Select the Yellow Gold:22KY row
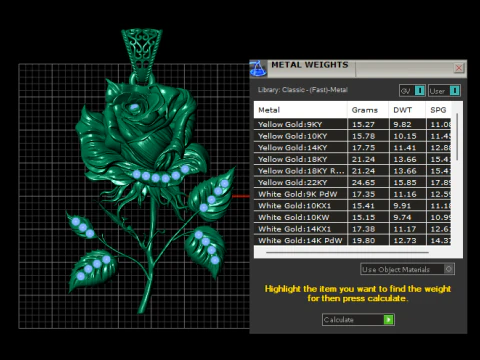Image resolution: width=480 pixels, height=360 pixels. 352,183
